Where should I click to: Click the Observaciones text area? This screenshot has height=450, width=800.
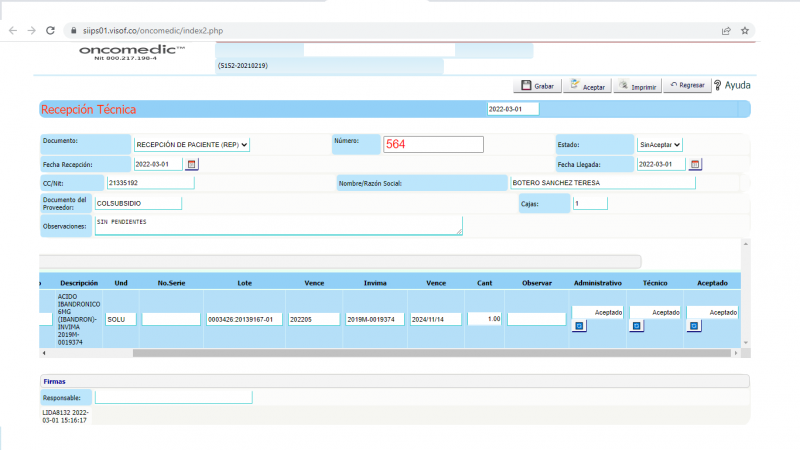coord(277,225)
